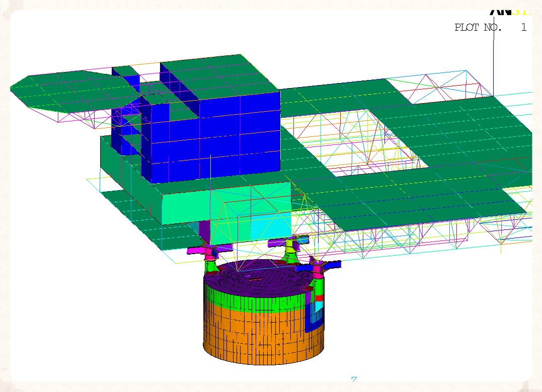Click the plot number value "1"
Viewport: 542px width, 392px height.
(x=524, y=27)
